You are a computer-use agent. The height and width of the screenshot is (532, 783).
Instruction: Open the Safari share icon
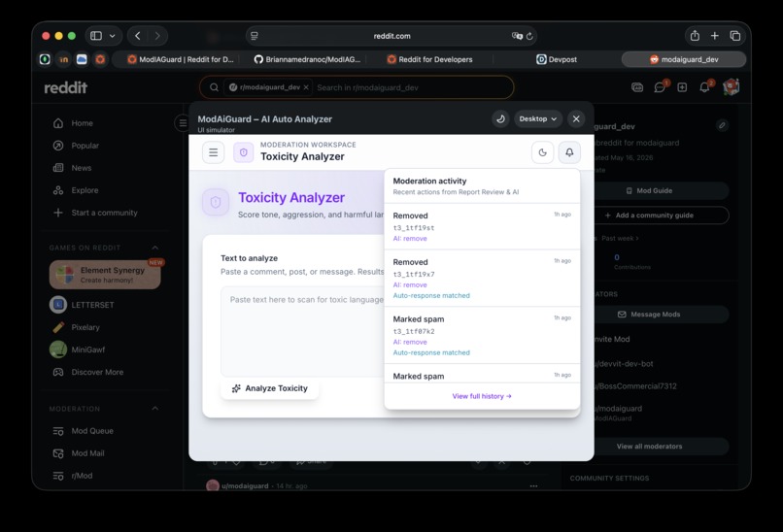(x=695, y=35)
